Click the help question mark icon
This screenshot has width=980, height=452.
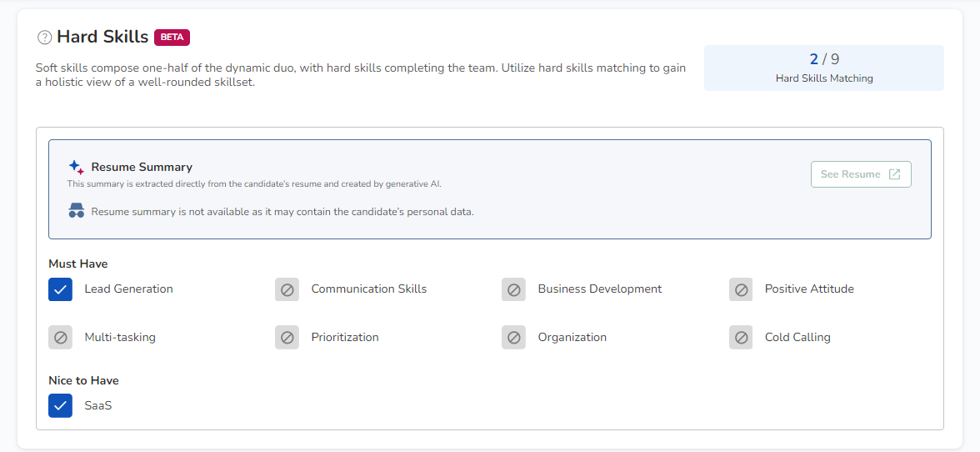pyautogui.click(x=45, y=38)
